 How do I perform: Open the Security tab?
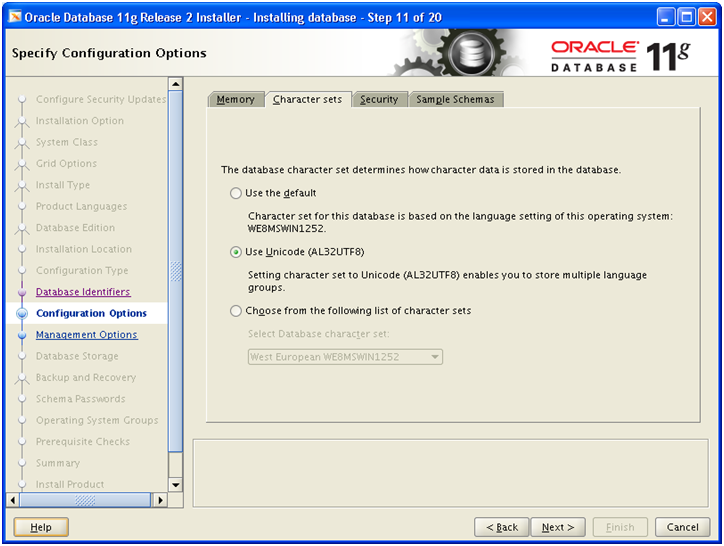pos(379,99)
